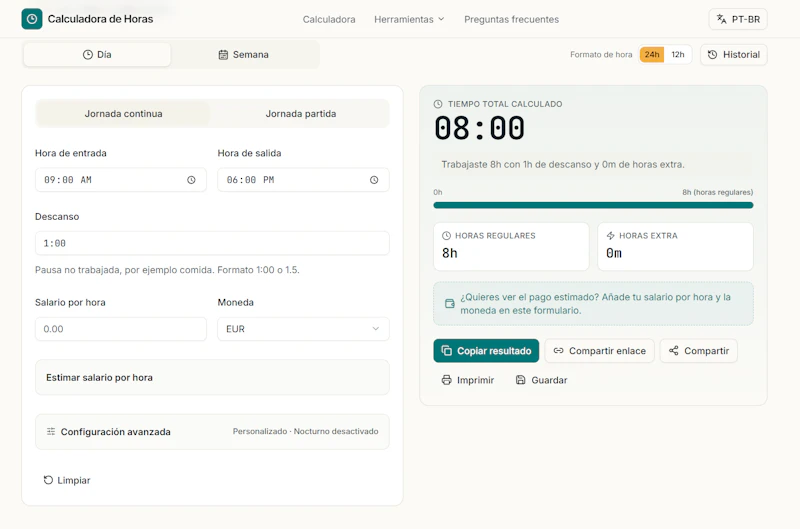Open Calculadora nav item
This screenshot has height=529, width=800.
329,19
